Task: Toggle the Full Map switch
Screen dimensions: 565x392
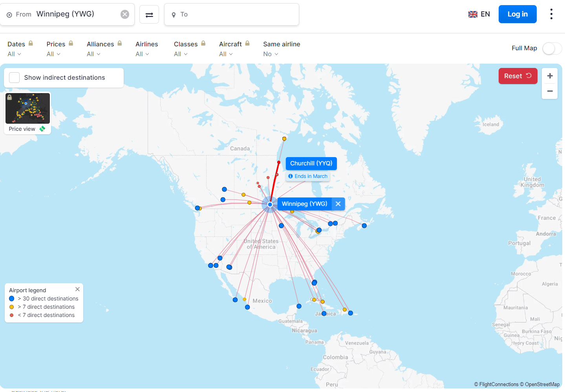Action: click(552, 48)
